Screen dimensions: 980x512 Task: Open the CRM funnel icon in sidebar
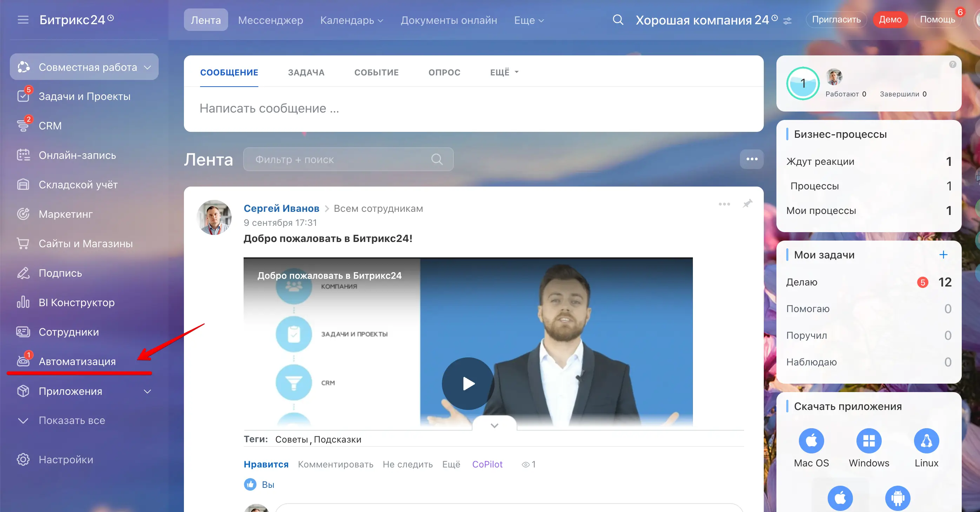pyautogui.click(x=23, y=126)
